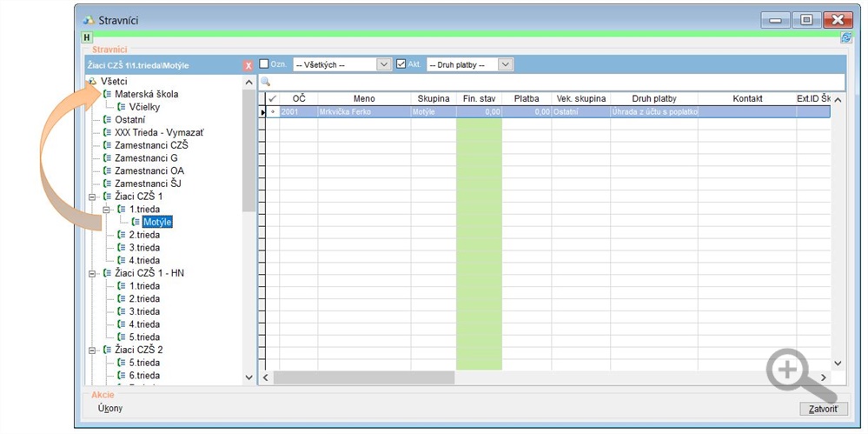Click the Zatvoriť button
Screen dimensions: 868x434
(823, 409)
